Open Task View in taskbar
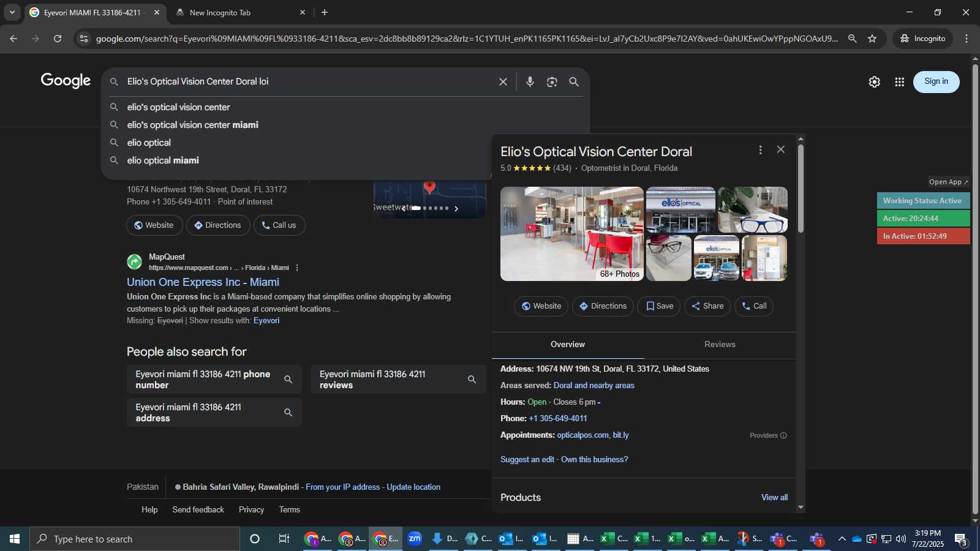Image resolution: width=980 pixels, height=551 pixels. (284, 539)
